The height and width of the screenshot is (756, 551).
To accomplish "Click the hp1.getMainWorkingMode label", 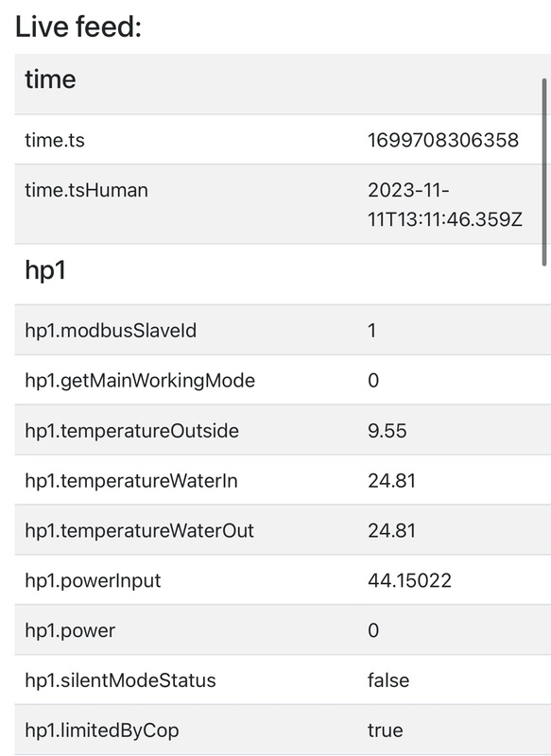I will pyautogui.click(x=140, y=381).
